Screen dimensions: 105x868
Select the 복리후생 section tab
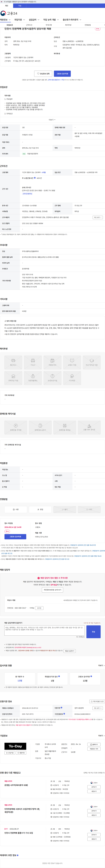tap(68, 25)
